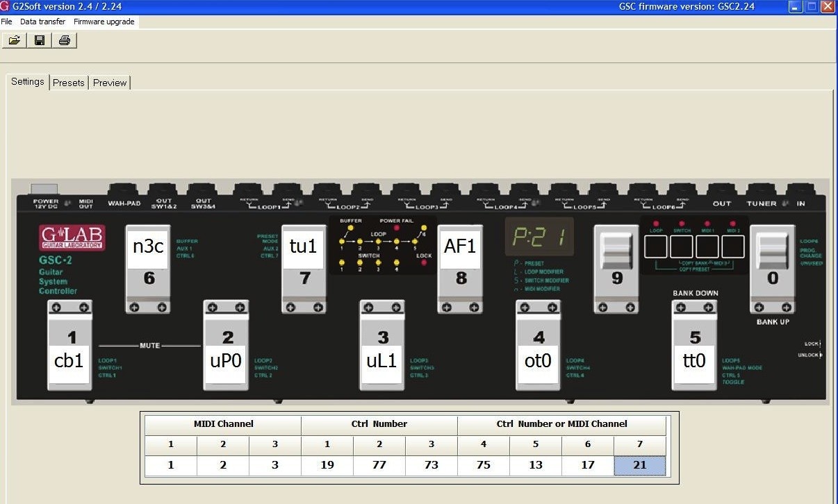838x504 pixels.
Task: Select column 5 value 13
Action: [x=536, y=465]
